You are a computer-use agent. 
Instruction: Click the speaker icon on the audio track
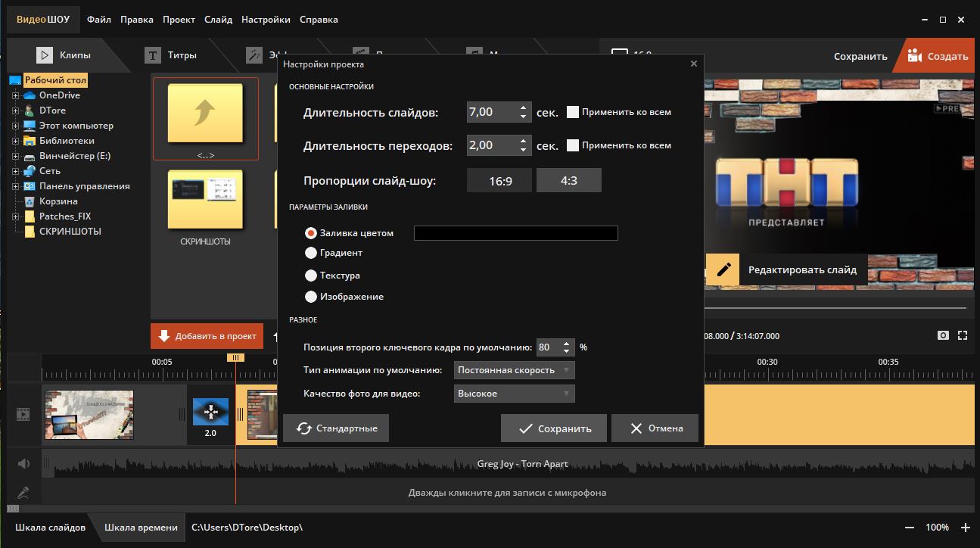(x=23, y=464)
